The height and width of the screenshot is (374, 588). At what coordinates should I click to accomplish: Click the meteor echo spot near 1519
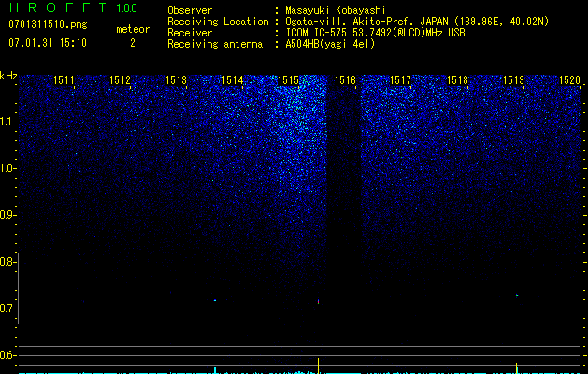[x=517, y=295]
